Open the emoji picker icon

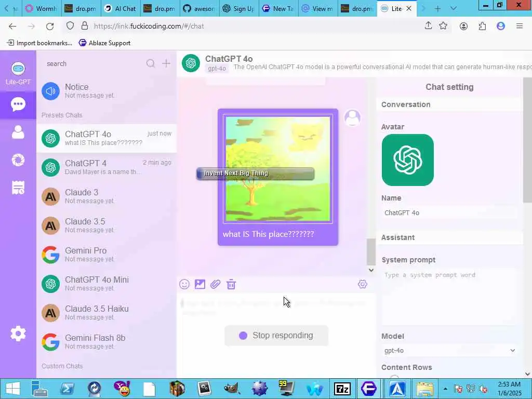(184, 284)
